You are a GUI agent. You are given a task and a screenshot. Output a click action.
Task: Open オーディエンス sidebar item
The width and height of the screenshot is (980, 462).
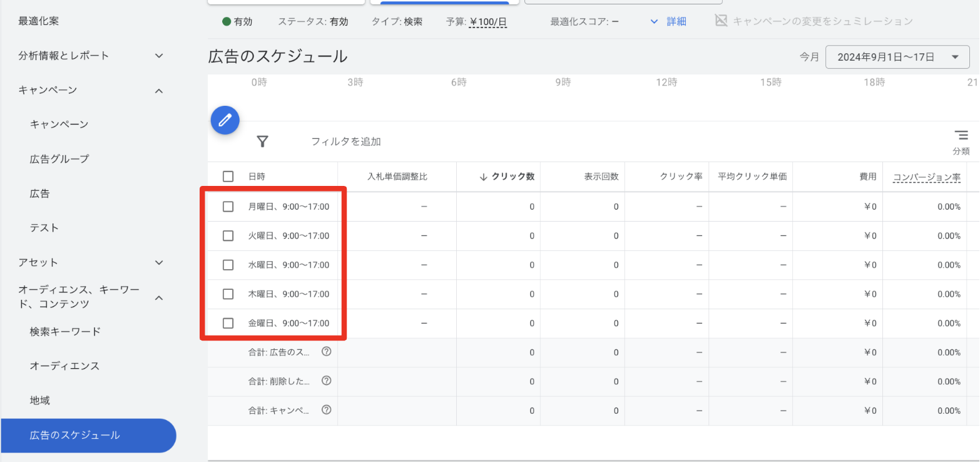[x=64, y=366]
